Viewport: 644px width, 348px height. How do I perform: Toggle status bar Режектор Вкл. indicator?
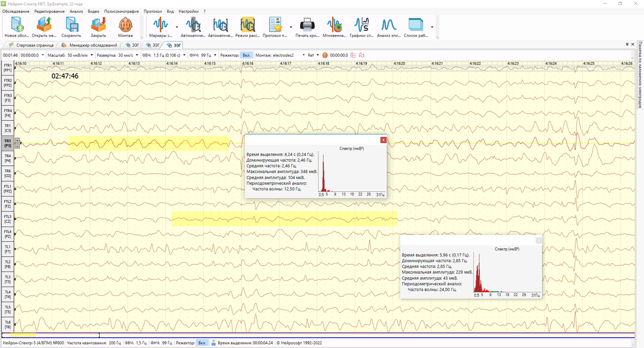[202, 343]
